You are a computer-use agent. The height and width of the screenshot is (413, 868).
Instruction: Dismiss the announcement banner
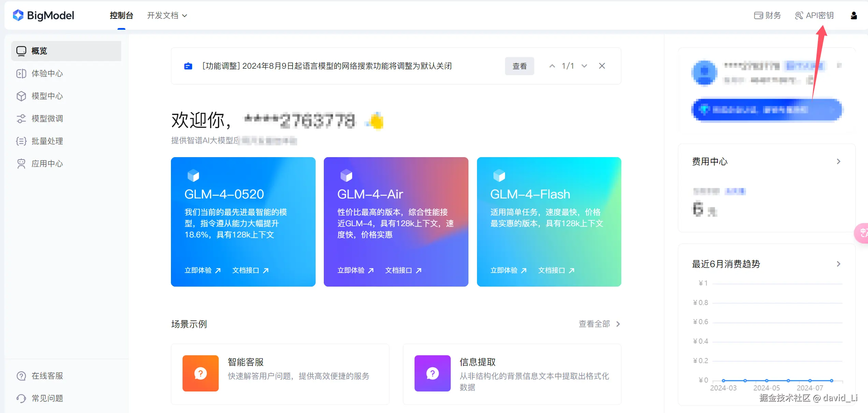tap(602, 66)
